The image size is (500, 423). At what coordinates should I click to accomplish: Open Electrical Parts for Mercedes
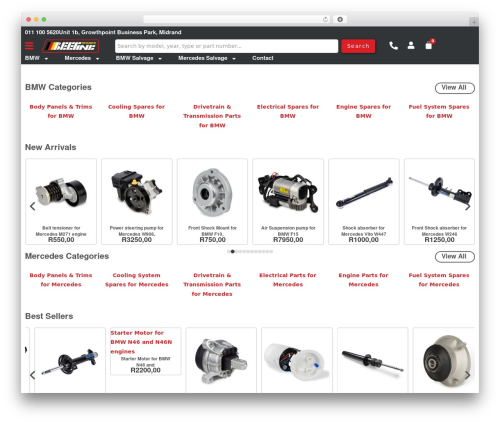click(x=288, y=280)
